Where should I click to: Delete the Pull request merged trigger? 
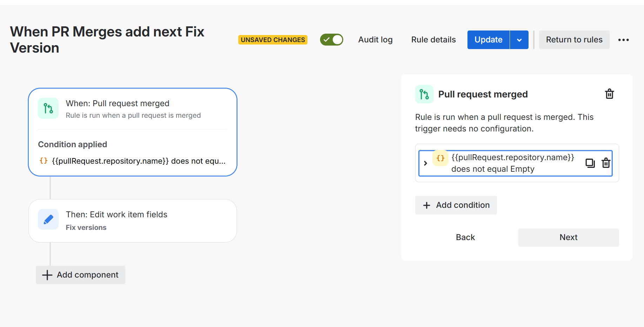(x=609, y=94)
